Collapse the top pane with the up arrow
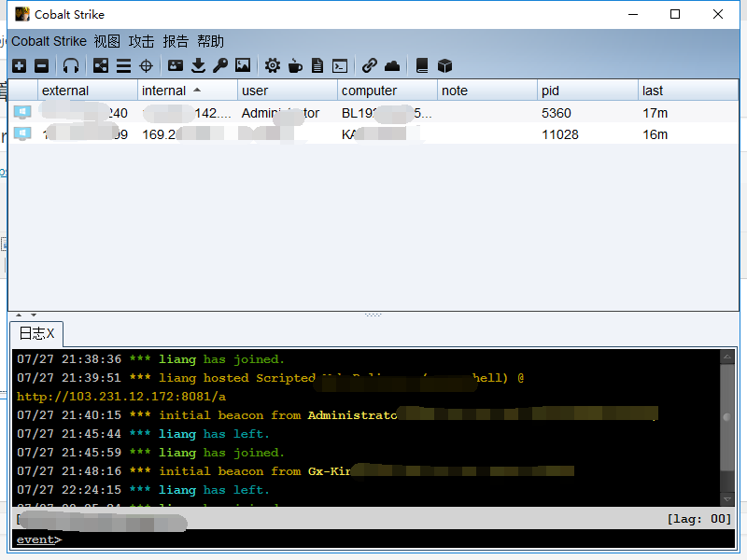 point(19,315)
